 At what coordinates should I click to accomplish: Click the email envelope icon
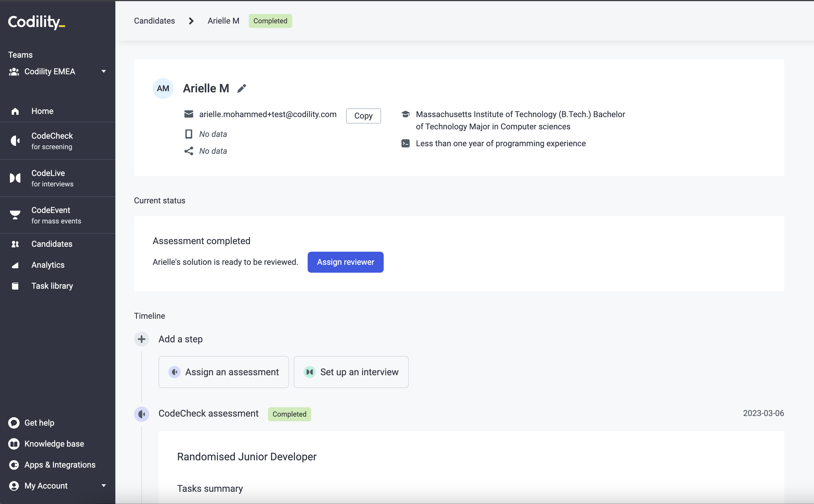(x=189, y=114)
